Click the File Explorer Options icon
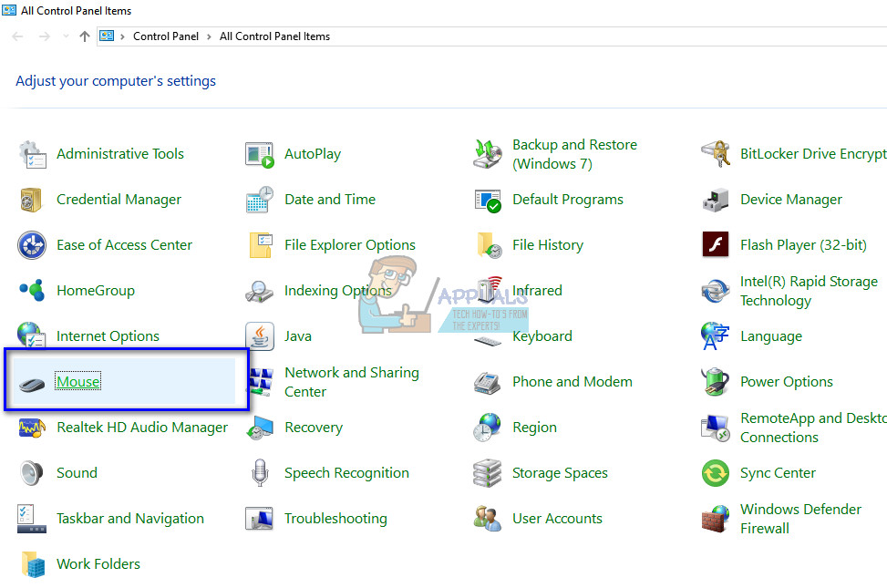The width and height of the screenshot is (887, 588). pyautogui.click(x=260, y=245)
